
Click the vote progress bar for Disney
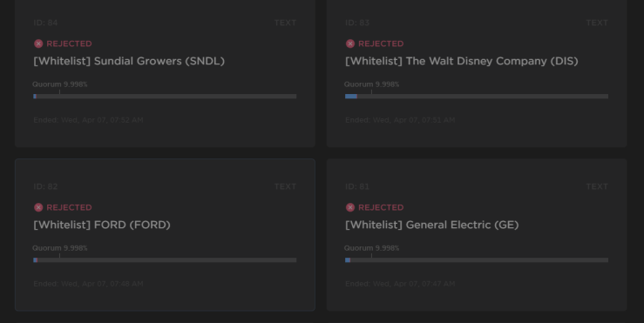(x=477, y=97)
